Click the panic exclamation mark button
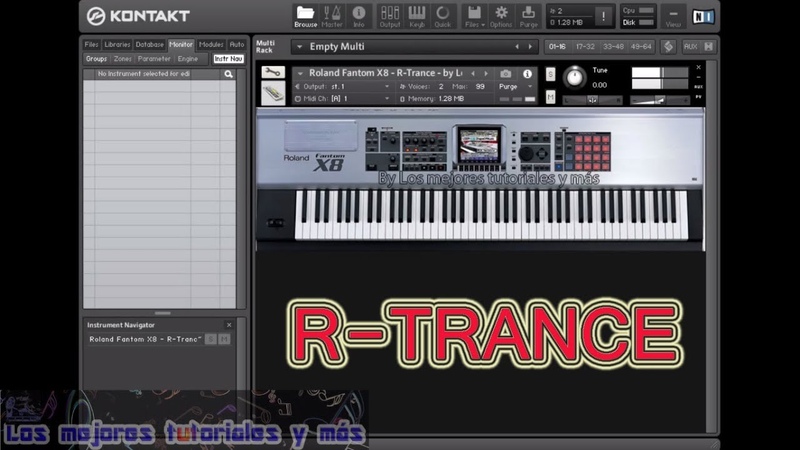The image size is (800, 450). 603,16
